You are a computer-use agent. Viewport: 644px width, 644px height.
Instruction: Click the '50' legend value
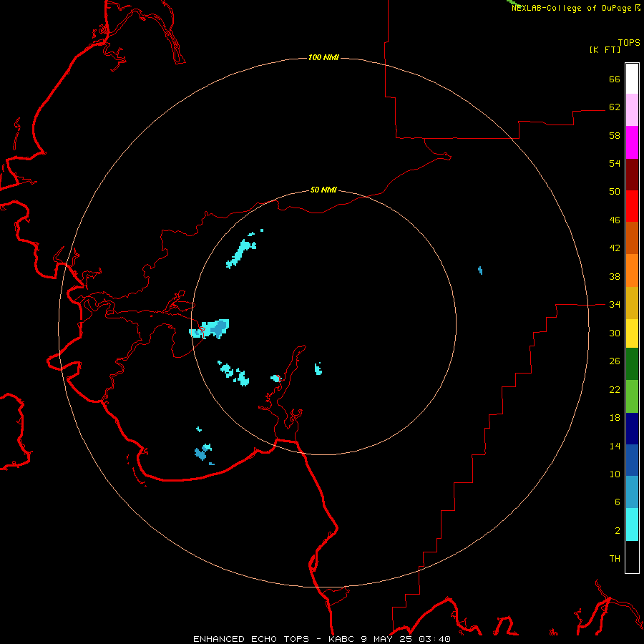tap(615, 191)
